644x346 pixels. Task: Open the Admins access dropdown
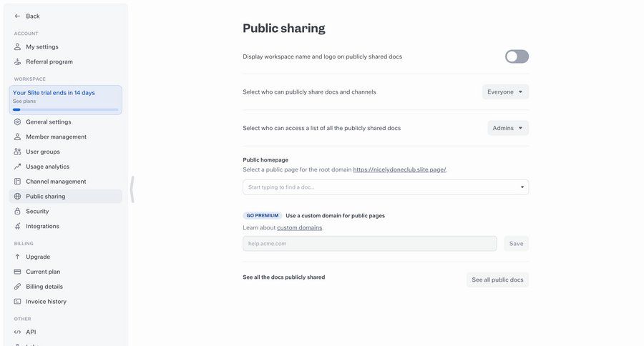click(508, 128)
